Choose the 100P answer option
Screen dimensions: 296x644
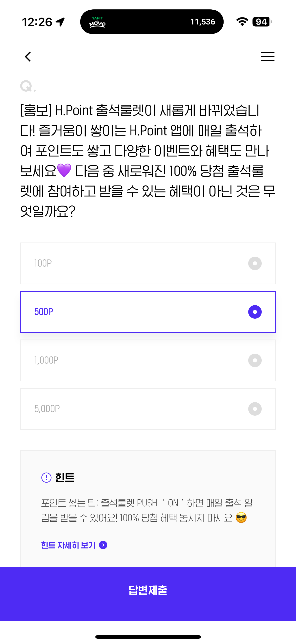(148, 263)
